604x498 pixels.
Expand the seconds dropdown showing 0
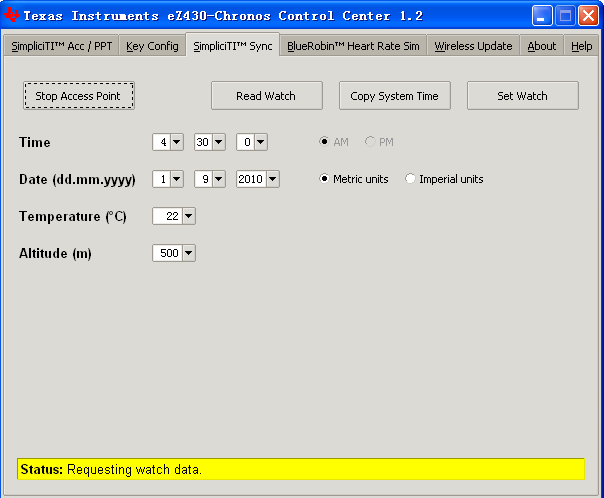point(261,142)
